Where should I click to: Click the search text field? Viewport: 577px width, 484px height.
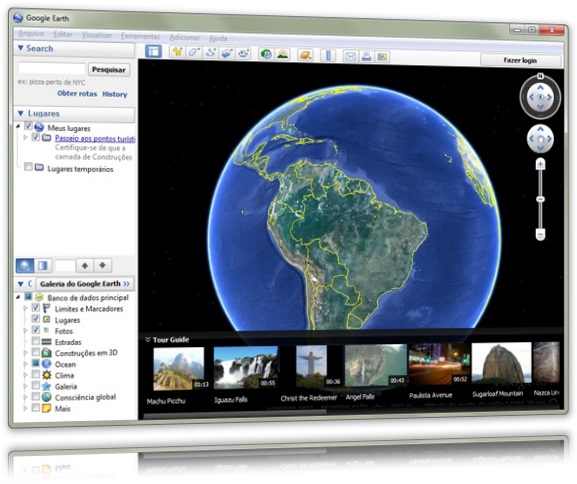click(52, 69)
